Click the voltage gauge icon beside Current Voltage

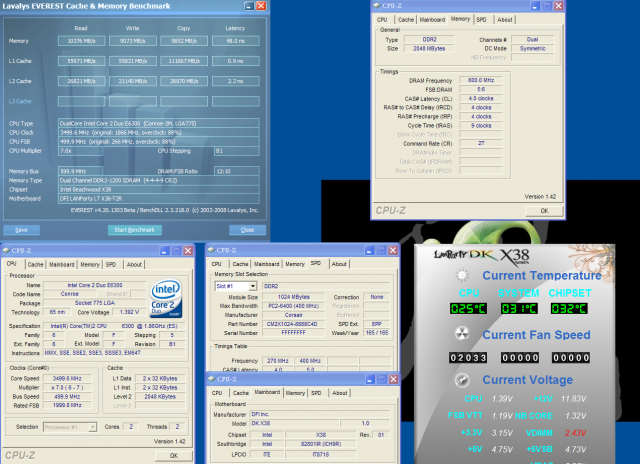click(x=462, y=380)
